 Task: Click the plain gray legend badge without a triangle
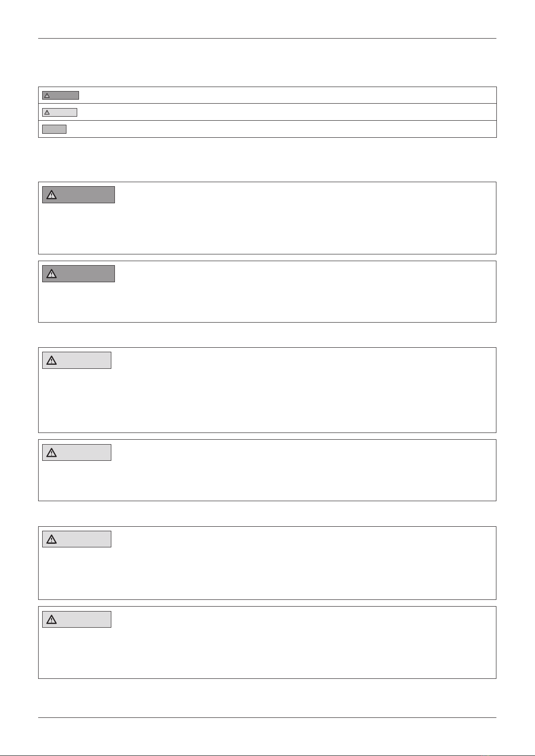[54, 129]
